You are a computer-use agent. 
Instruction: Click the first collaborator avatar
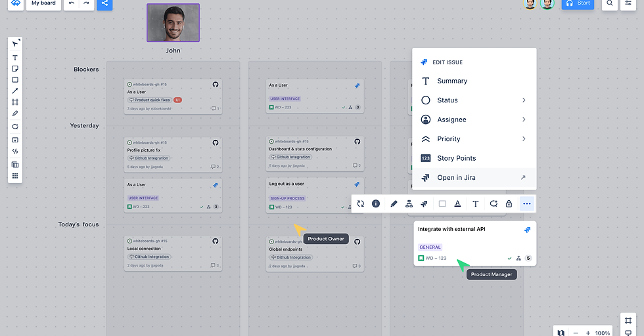pos(530,4)
